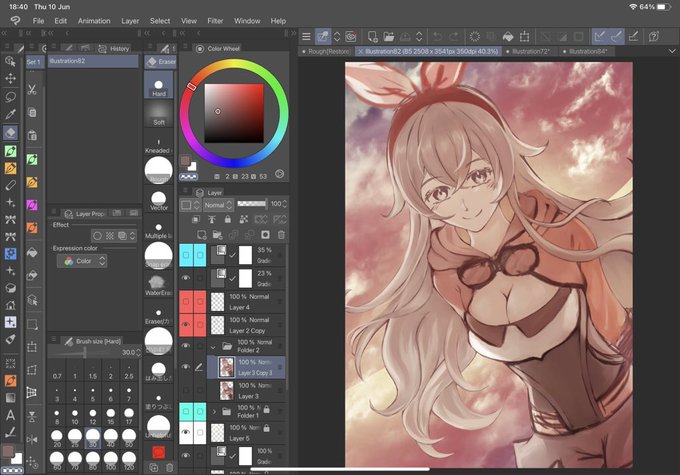The width and height of the screenshot is (680, 475).
Task: Click the brush size slider
Action: tap(84, 352)
